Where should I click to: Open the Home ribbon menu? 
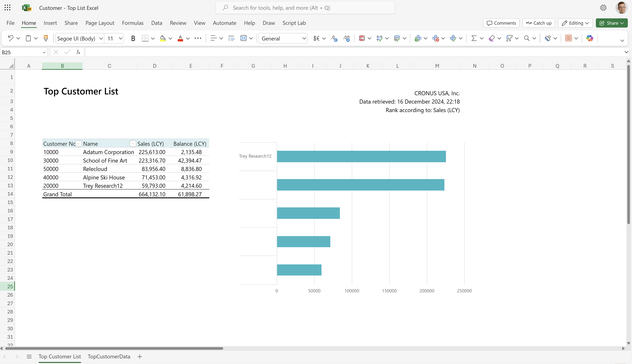28,23
